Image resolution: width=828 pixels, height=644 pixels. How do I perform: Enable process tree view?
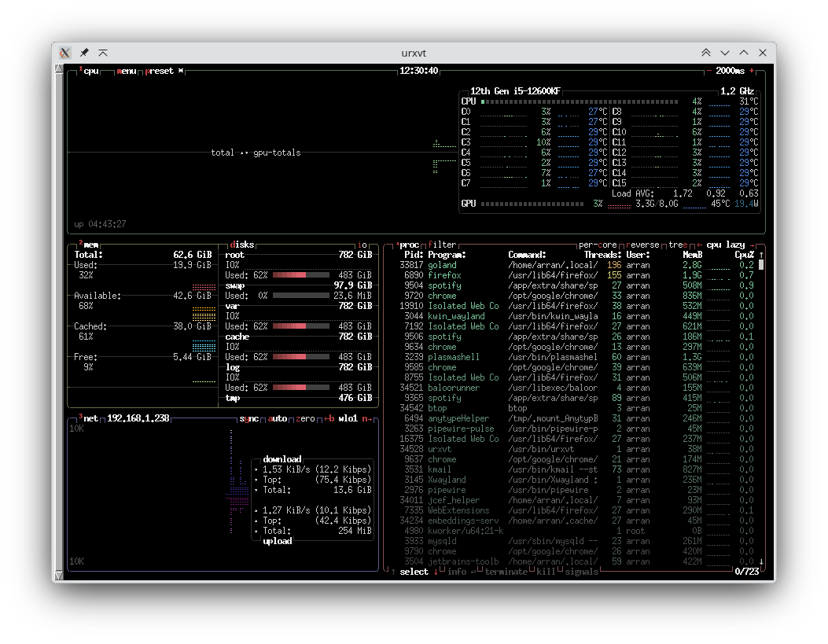678,245
